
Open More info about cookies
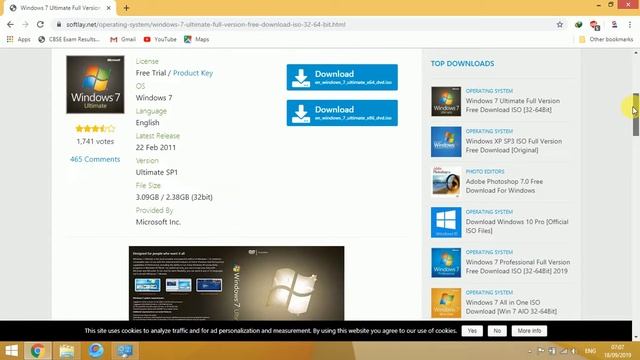click(529, 331)
